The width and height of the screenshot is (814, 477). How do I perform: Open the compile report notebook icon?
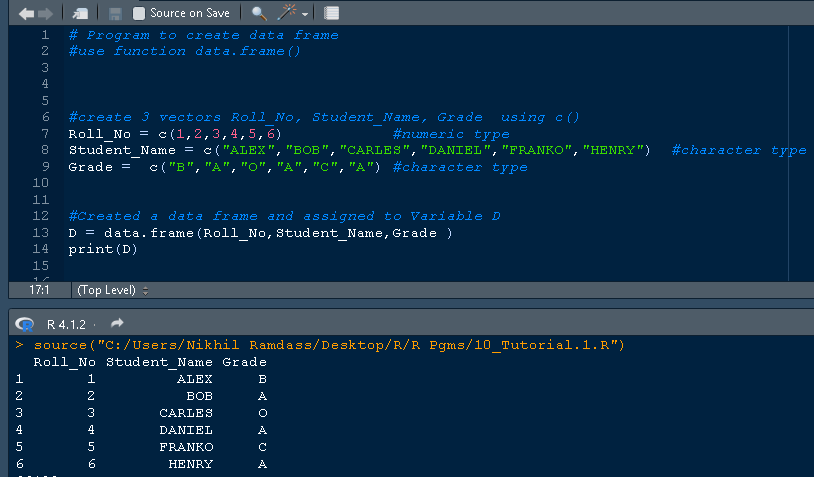point(332,13)
